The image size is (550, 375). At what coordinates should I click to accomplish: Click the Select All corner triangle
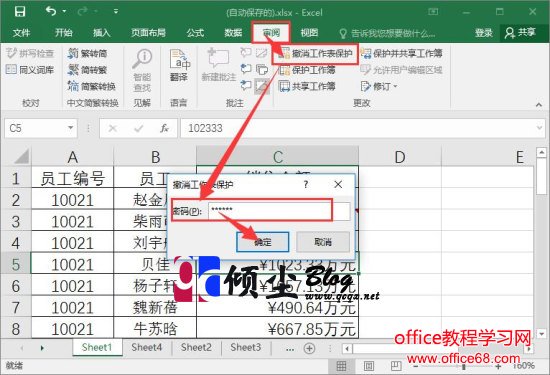21,156
